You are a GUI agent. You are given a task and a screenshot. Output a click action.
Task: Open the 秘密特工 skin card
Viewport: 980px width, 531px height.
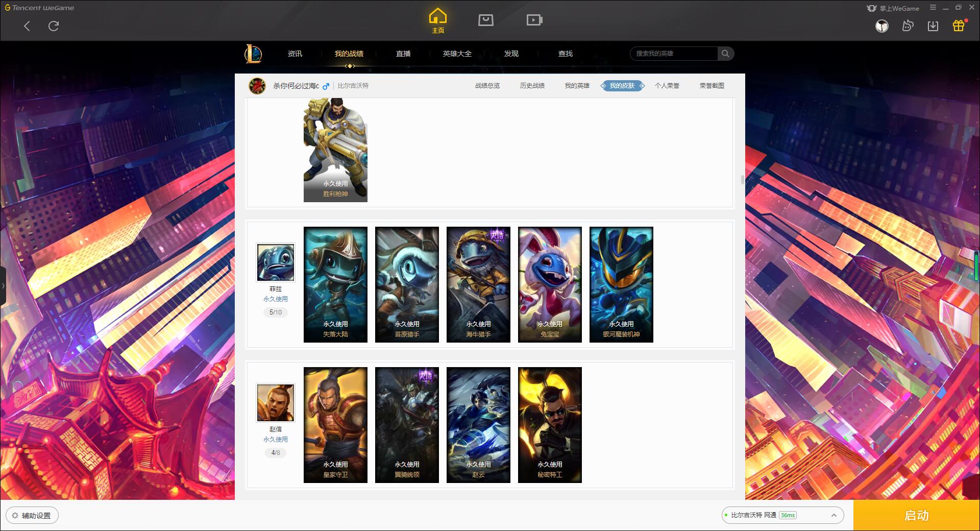[x=550, y=425]
